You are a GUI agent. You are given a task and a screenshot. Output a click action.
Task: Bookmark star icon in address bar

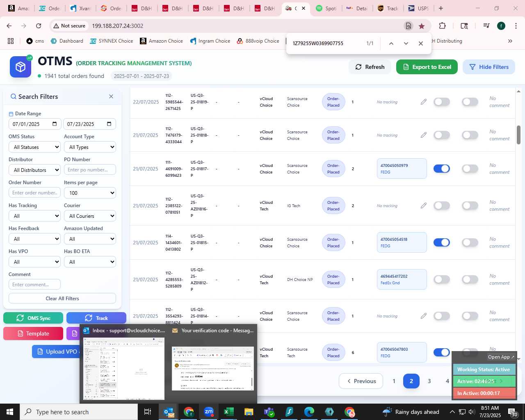point(422,26)
